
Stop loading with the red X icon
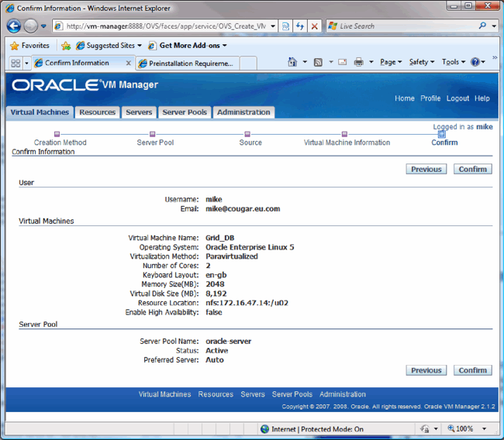click(314, 26)
